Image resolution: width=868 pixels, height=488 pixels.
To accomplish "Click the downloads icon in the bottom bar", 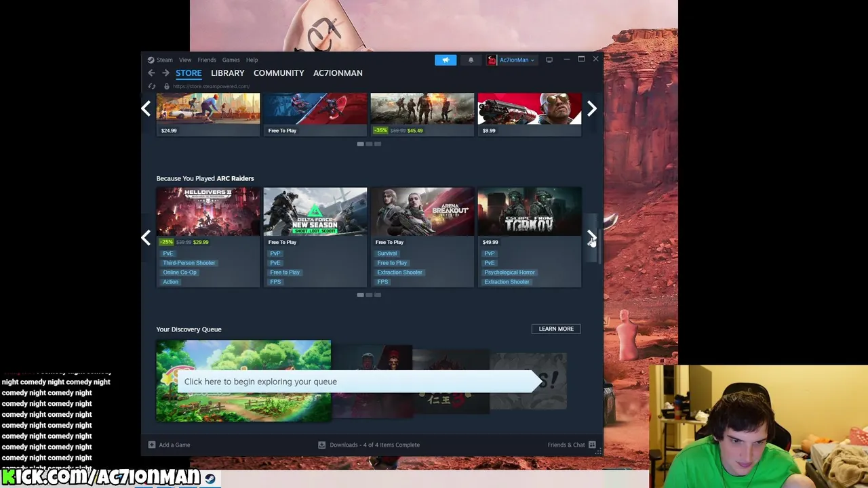I will [322, 445].
